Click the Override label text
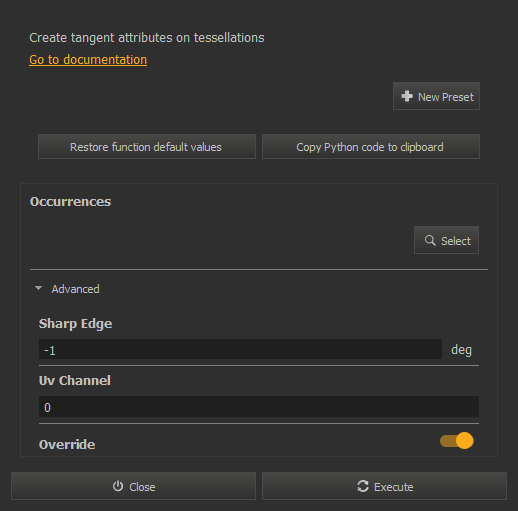Viewport: 518px width, 511px height. (67, 444)
